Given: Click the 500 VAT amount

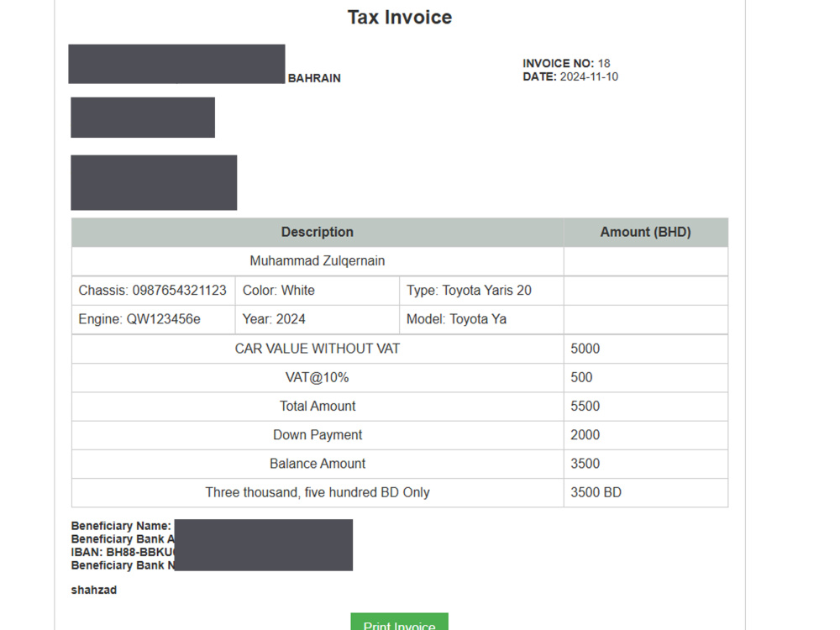Looking at the screenshot, I should (x=581, y=378).
